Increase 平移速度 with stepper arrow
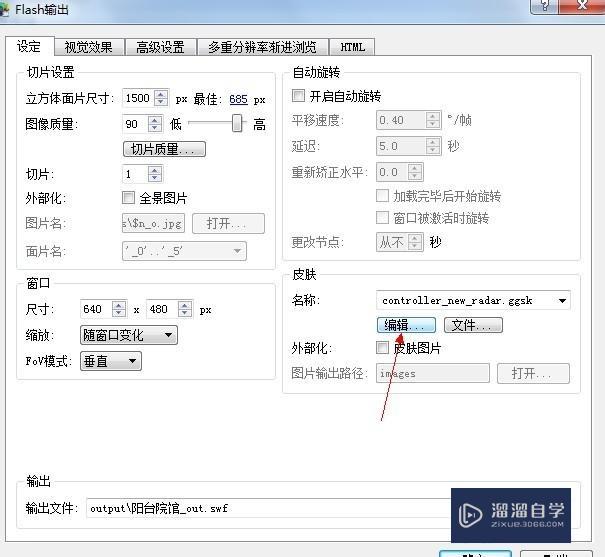 click(x=433, y=116)
